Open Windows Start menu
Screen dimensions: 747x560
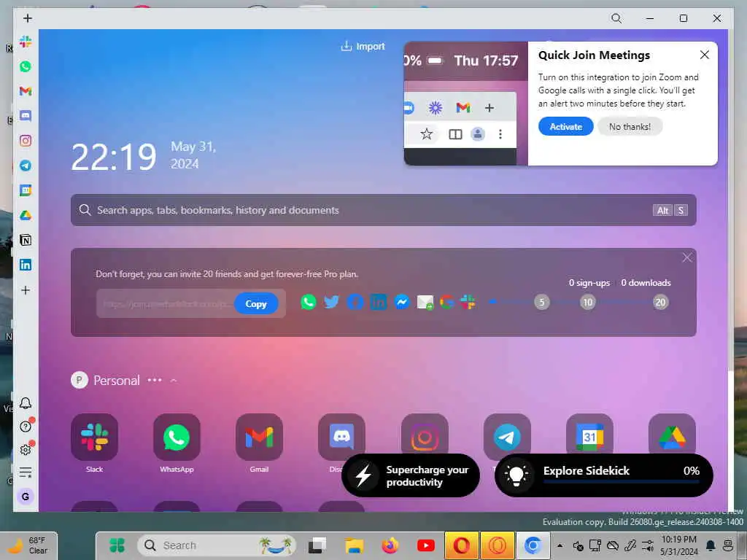coord(117,545)
